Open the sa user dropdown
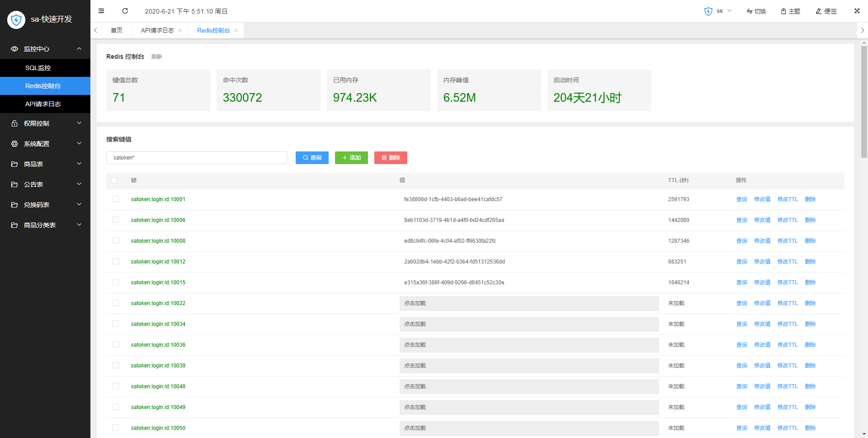This screenshot has height=438, width=868. [719, 11]
